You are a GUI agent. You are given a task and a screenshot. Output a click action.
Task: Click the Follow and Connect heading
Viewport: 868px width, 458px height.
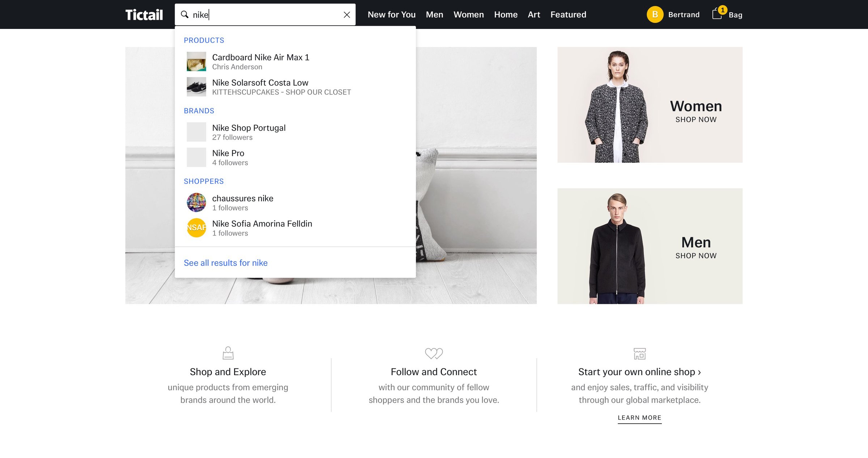point(434,372)
